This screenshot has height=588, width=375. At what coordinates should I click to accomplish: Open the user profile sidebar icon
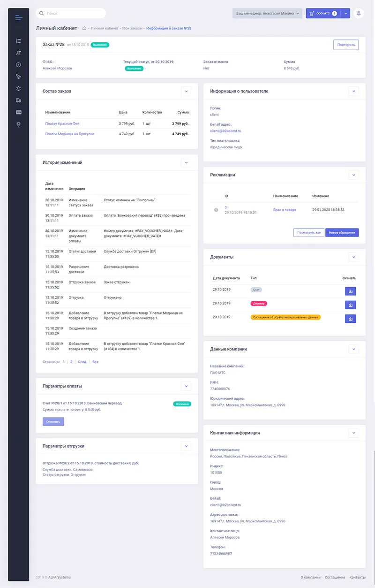[18, 53]
